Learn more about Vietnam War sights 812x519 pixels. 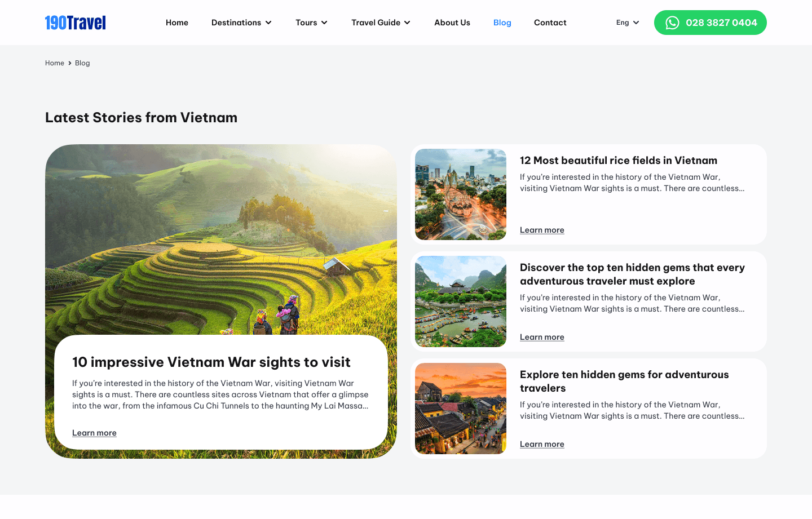click(x=94, y=433)
